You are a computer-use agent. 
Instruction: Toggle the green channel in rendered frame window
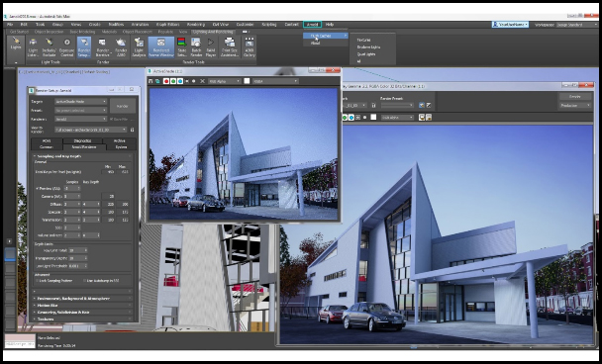point(345,118)
